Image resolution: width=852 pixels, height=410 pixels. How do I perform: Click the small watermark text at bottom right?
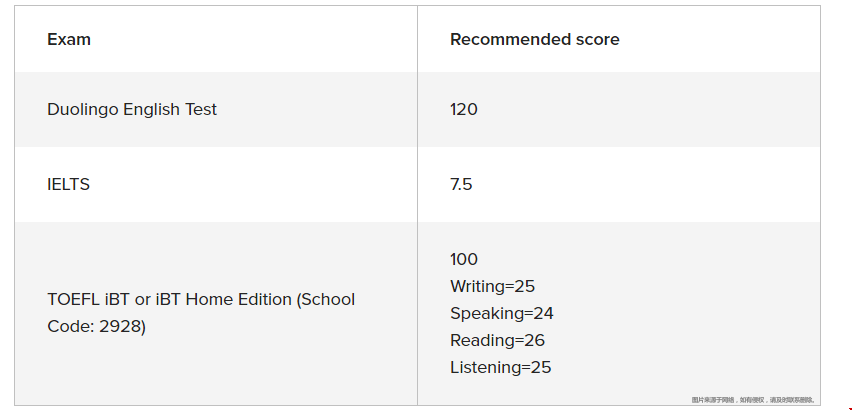tap(754, 400)
